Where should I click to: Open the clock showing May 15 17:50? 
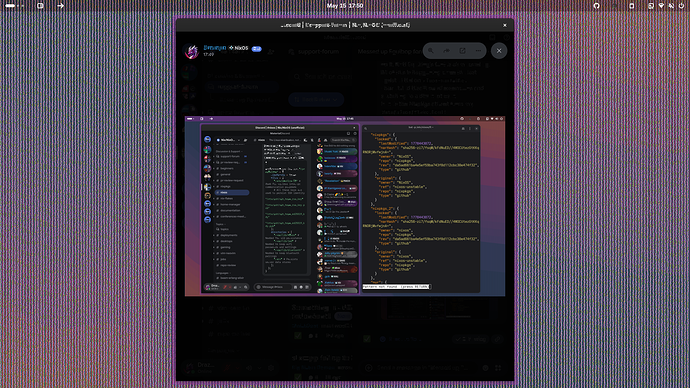pyautogui.click(x=345, y=6)
